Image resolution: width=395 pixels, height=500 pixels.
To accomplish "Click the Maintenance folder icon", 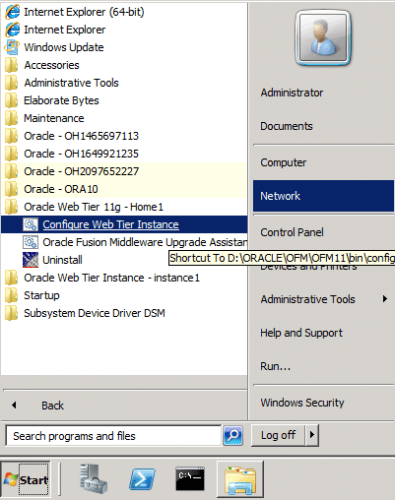I will click(12, 118).
